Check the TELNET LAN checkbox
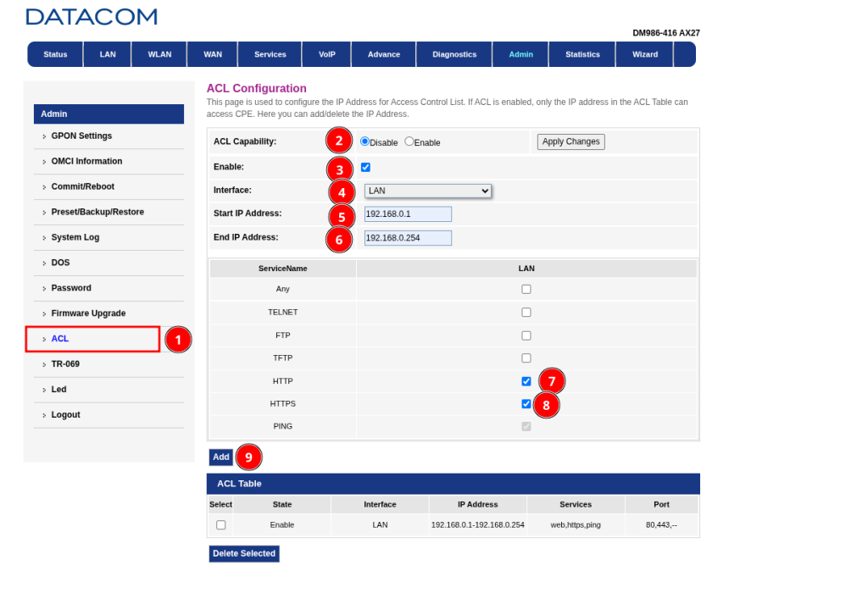The height and width of the screenshot is (593, 868). pyautogui.click(x=526, y=313)
